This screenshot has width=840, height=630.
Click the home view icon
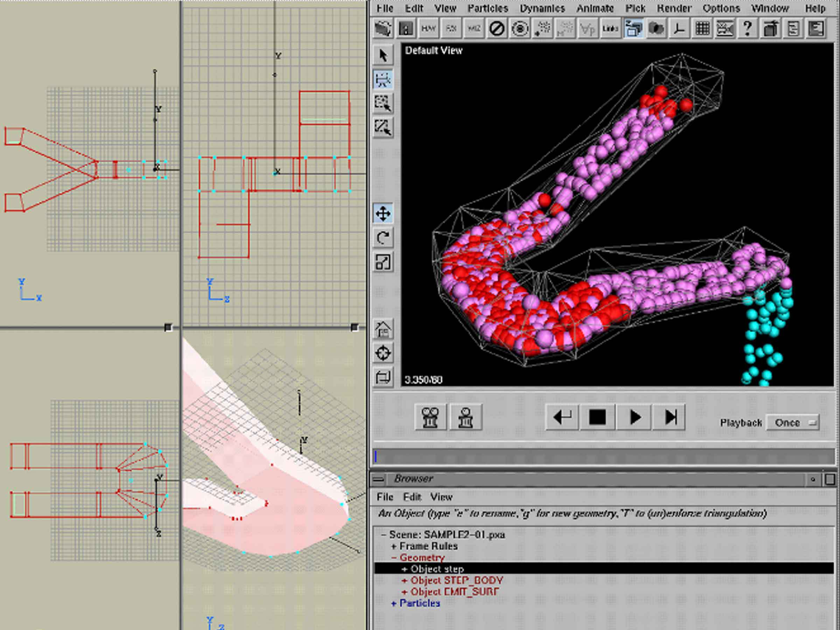pos(383,329)
